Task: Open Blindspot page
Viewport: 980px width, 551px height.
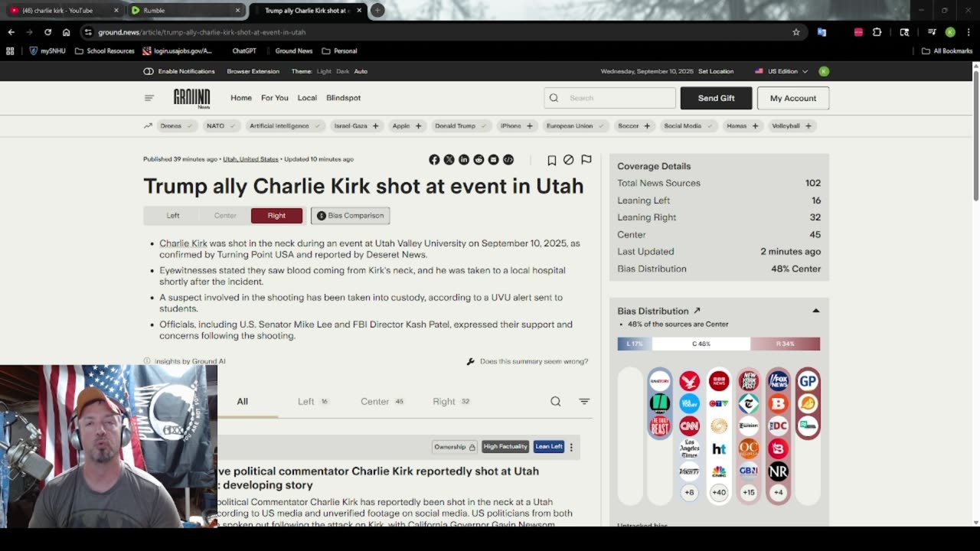Action: point(343,98)
